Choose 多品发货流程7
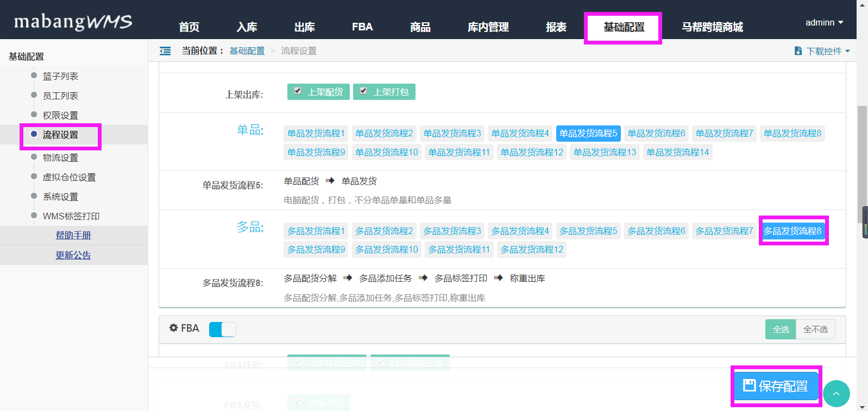 point(724,231)
